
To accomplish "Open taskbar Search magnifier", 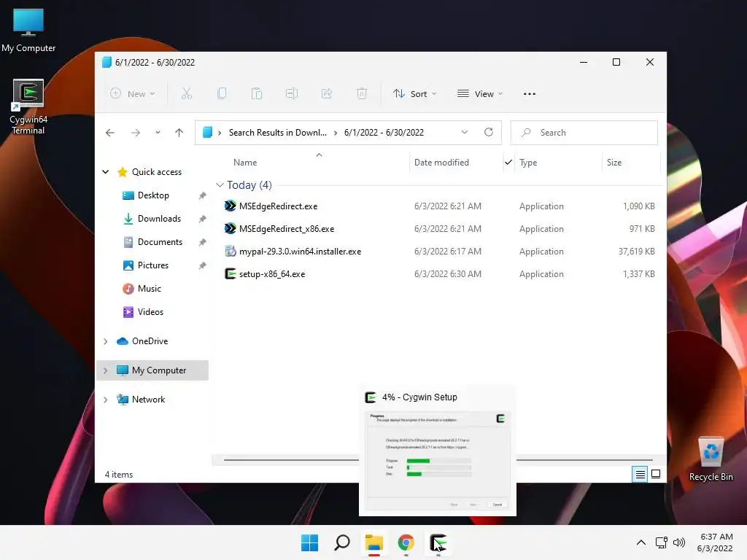I will [342, 542].
